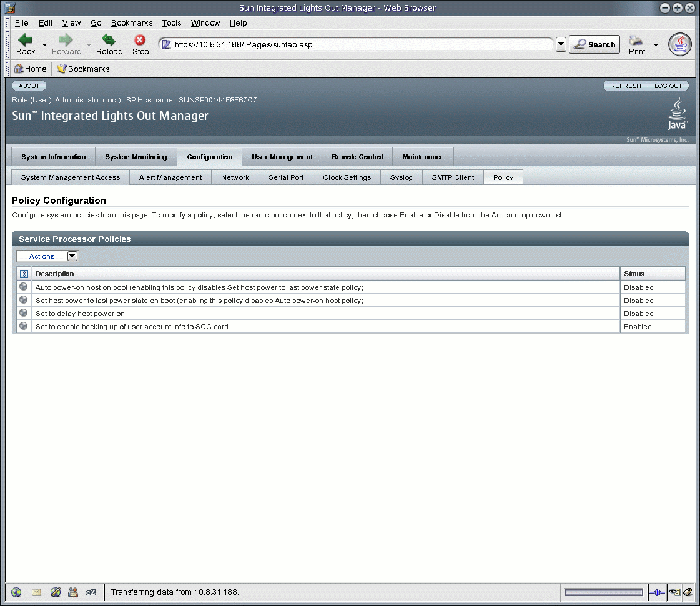Viewport: 700px width, 606px height.
Task: Click the Java logo in the header
Action: pos(678,114)
